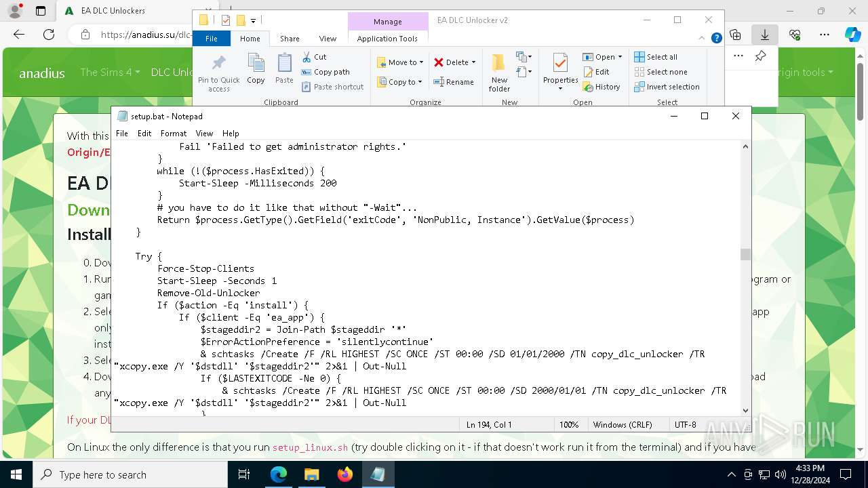Viewport: 868px width, 488px height.
Task: Click Rename in the Organize group
Action: pyautogui.click(x=454, y=82)
